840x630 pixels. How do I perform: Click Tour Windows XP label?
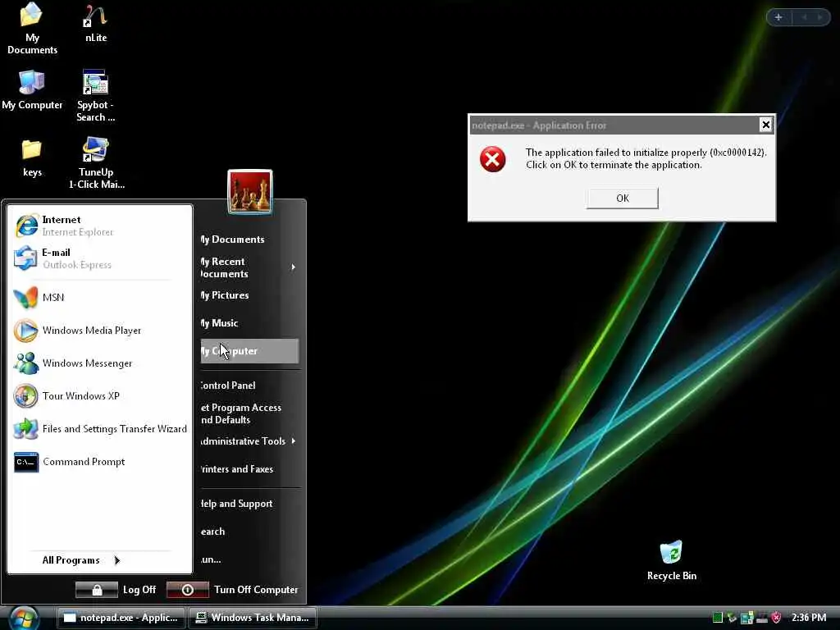[81, 396]
